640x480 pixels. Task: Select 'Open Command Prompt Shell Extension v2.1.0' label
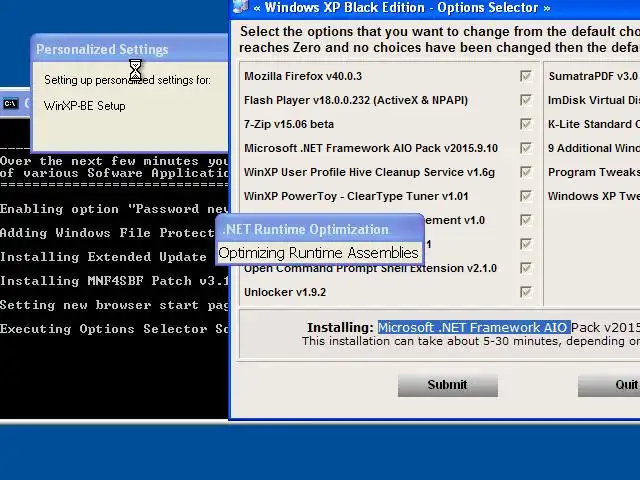(x=370, y=269)
